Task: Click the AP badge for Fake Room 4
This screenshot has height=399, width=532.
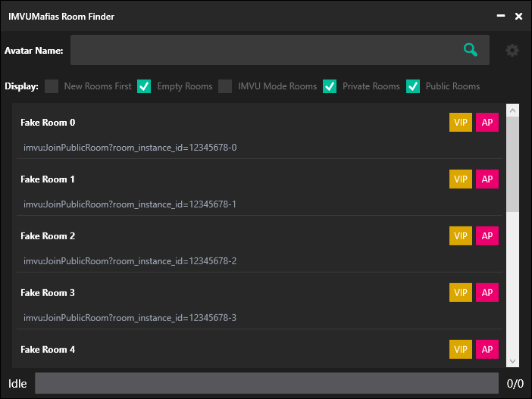Action: (487, 349)
